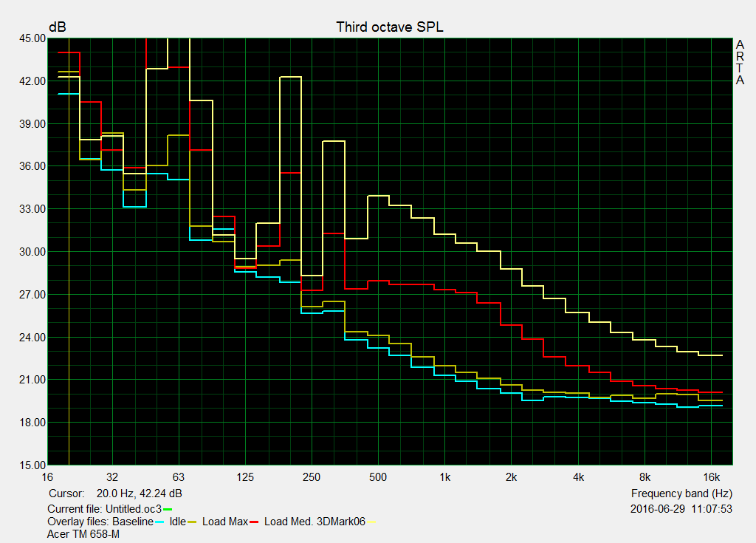Click the 125 Hz x-axis label

(x=245, y=477)
